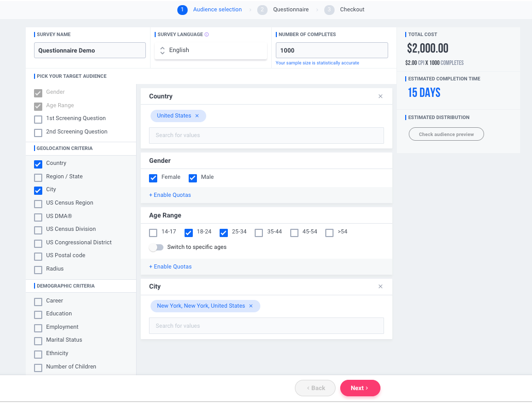This screenshot has width=532, height=403.
Task: Check the Marital Status checkbox
Action: pyautogui.click(x=38, y=341)
